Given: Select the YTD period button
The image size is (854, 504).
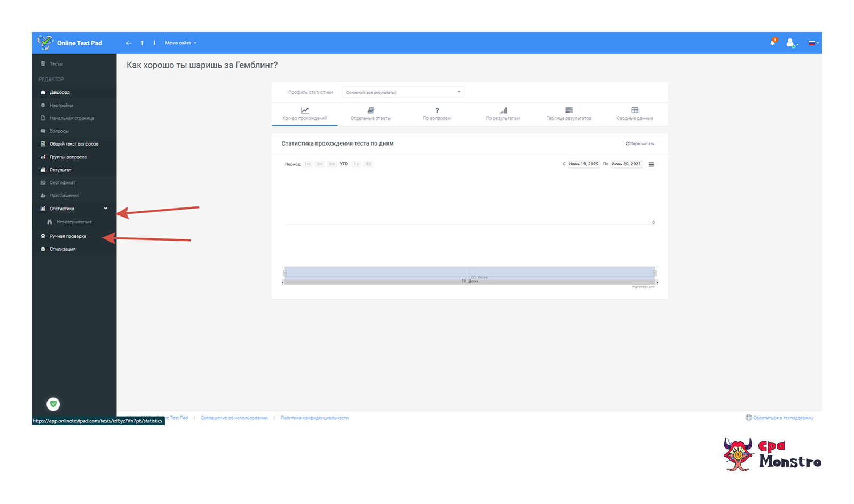Looking at the screenshot, I should pos(344,164).
